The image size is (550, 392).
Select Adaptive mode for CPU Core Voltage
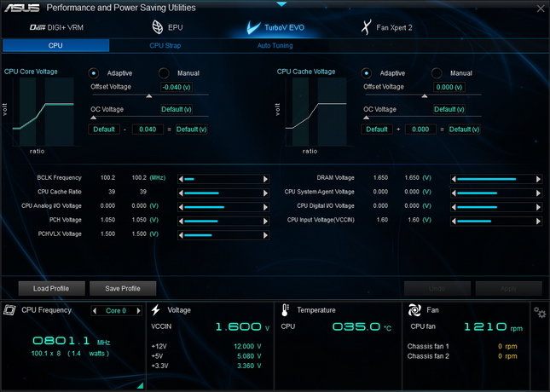[93, 73]
